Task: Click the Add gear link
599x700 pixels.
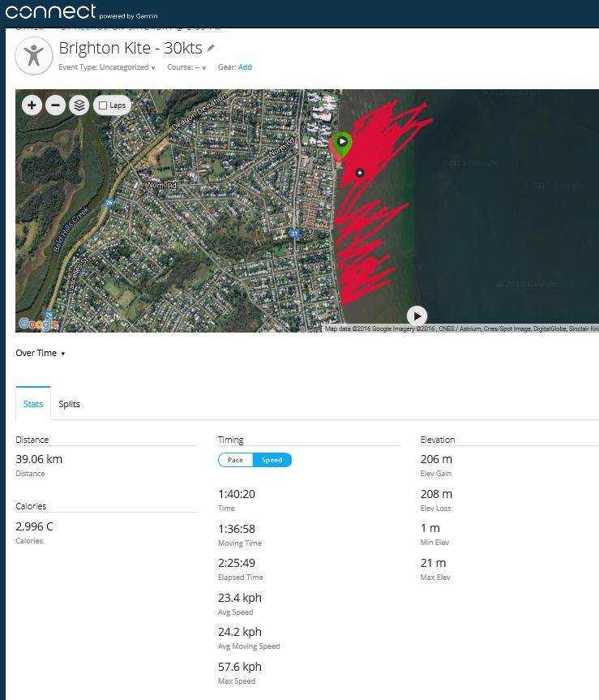Action: [x=245, y=67]
